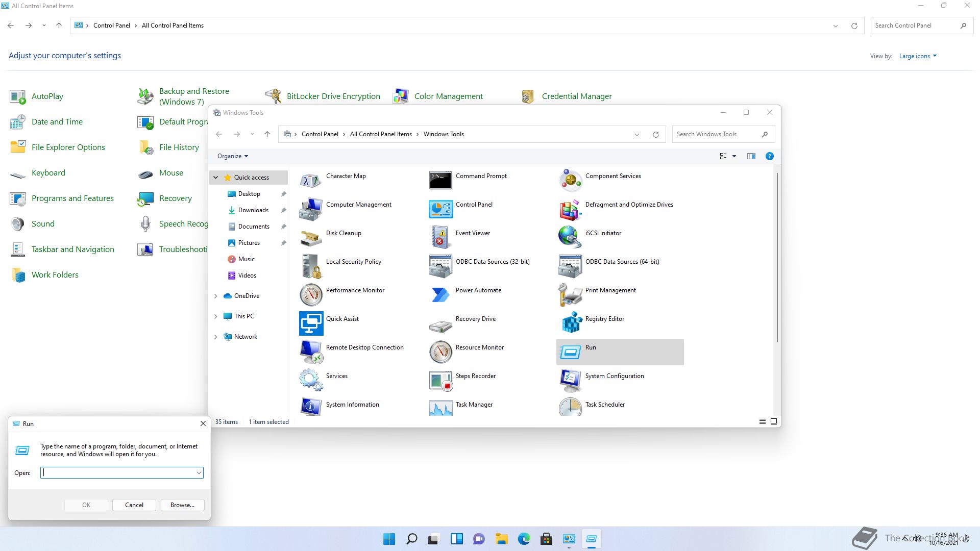The image size is (980, 551).
Task: Open iSCSI Initiator icon
Action: pyautogui.click(x=570, y=237)
